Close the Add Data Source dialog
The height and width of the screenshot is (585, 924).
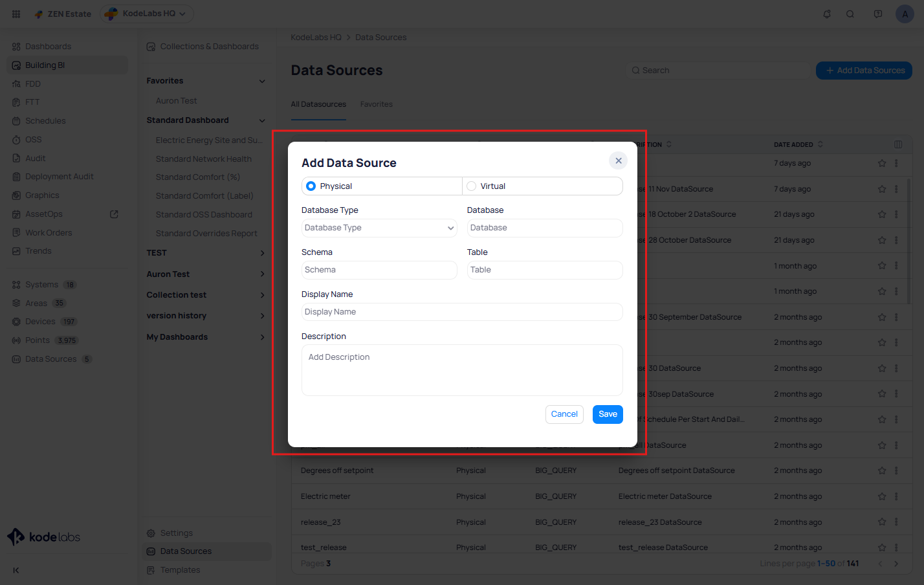[x=618, y=160]
